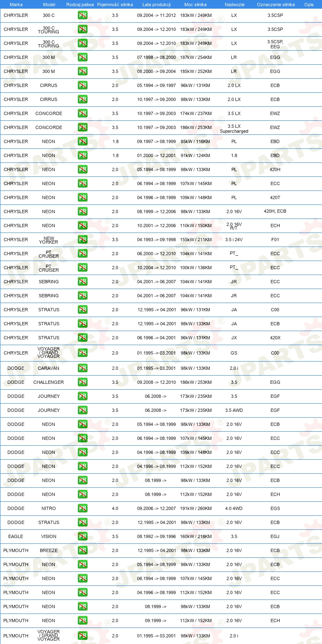Click the fuel icon for Dodge Caravan
The width and height of the screenshot is (322, 644).
tap(82, 368)
